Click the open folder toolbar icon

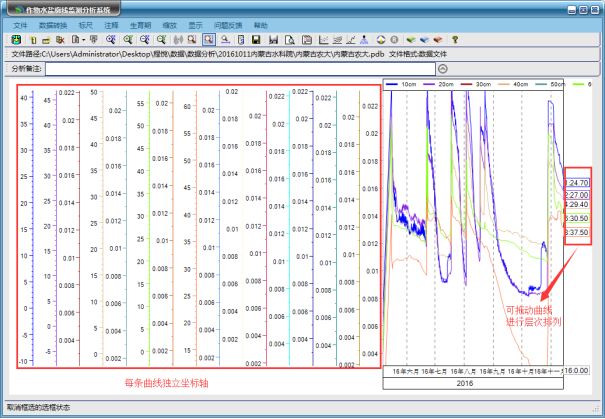pos(46,39)
